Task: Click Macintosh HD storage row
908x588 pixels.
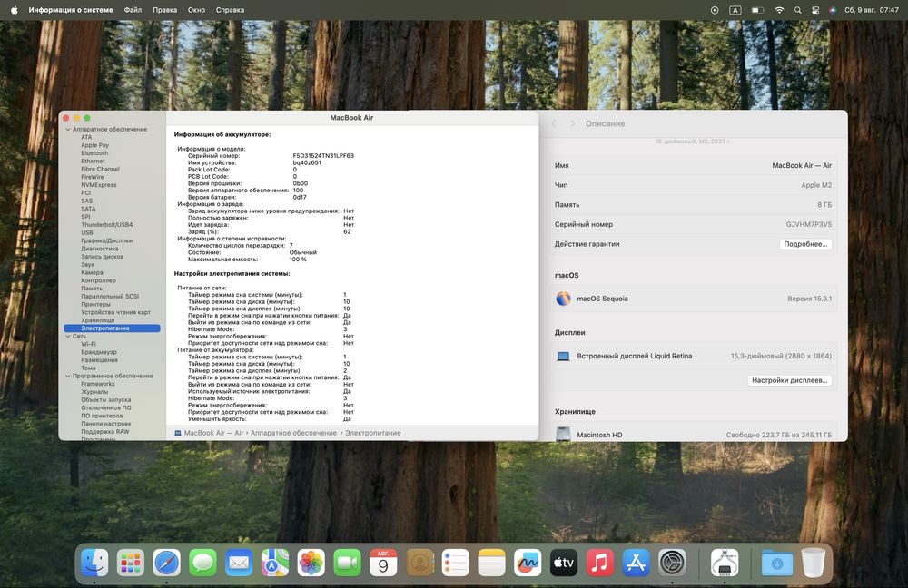Action: pos(693,435)
